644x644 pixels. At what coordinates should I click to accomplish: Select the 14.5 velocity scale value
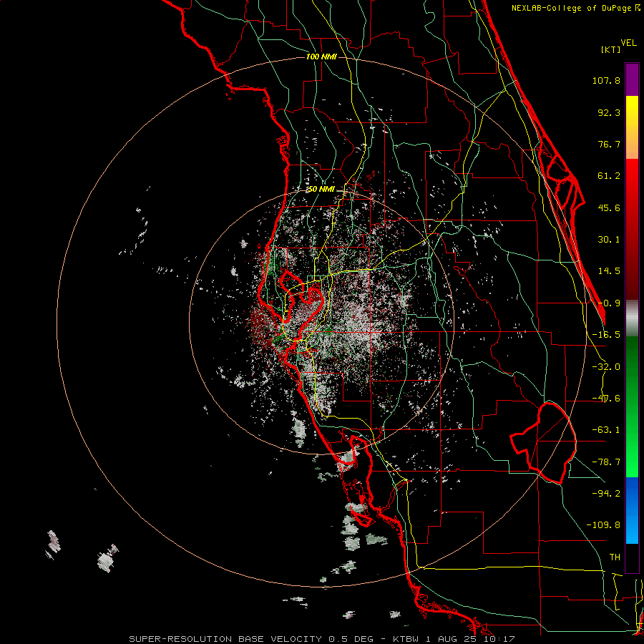609,271
